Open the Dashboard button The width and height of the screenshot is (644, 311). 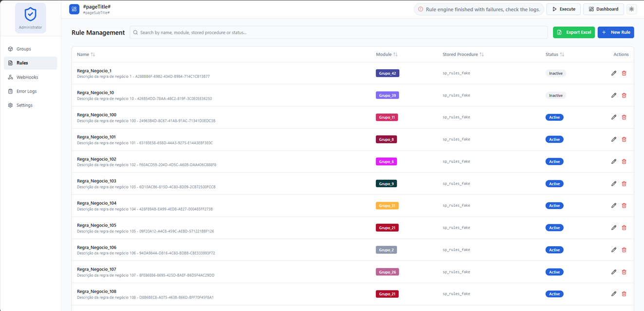point(604,9)
